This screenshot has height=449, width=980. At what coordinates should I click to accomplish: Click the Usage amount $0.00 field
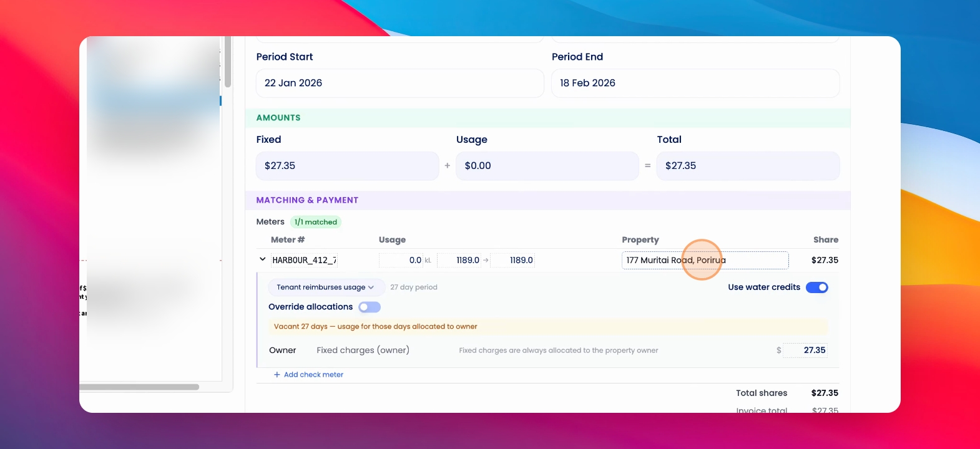(547, 166)
